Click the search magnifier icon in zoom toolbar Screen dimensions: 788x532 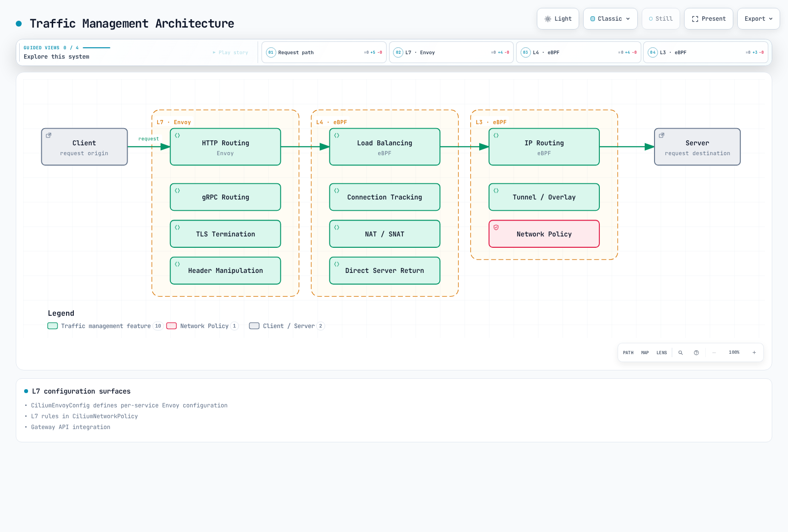tap(681, 353)
